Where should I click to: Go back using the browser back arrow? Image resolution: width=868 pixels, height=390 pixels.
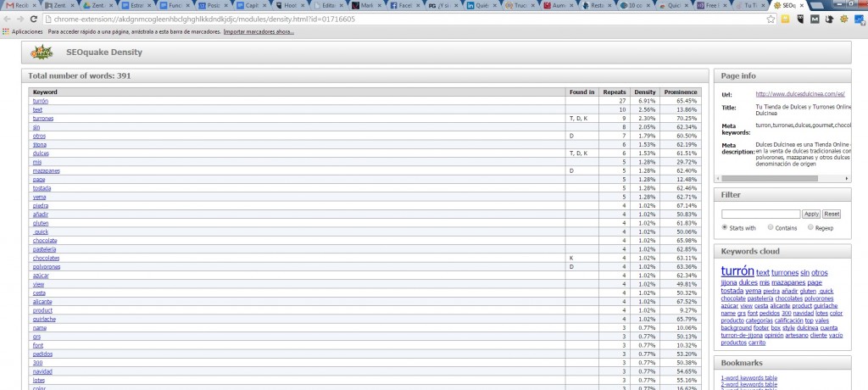(7, 19)
